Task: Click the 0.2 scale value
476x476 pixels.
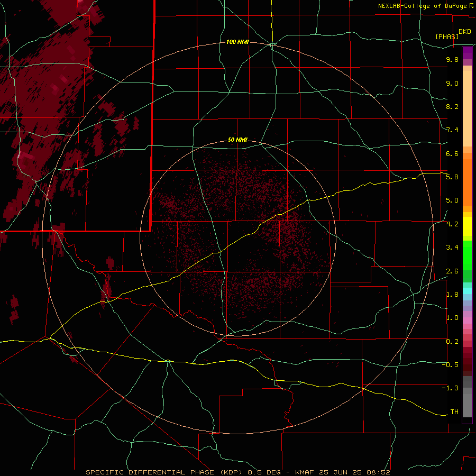Action: [x=452, y=342]
